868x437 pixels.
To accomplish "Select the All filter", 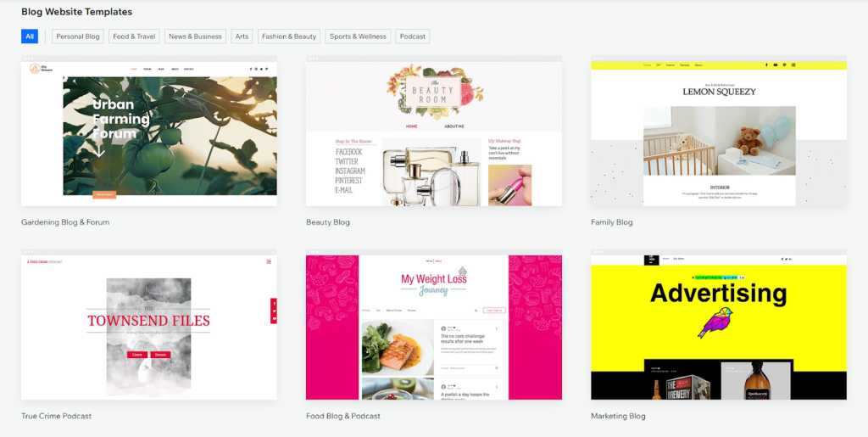I will [30, 36].
